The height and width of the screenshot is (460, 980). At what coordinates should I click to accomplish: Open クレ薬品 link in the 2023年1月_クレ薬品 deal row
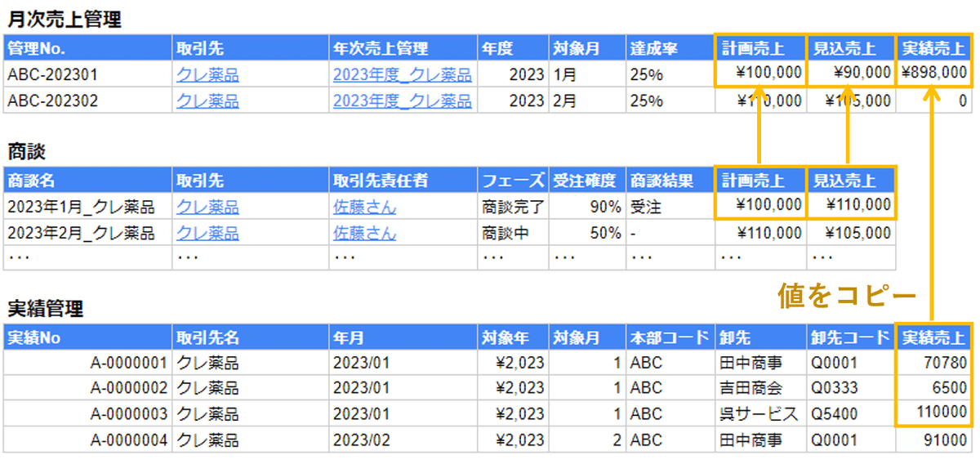(207, 208)
